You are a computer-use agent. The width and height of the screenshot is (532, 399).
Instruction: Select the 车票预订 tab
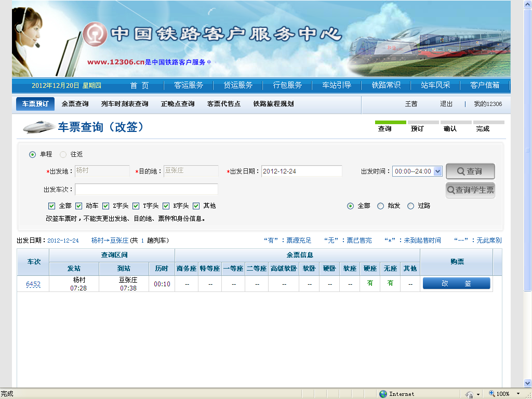[x=35, y=104]
